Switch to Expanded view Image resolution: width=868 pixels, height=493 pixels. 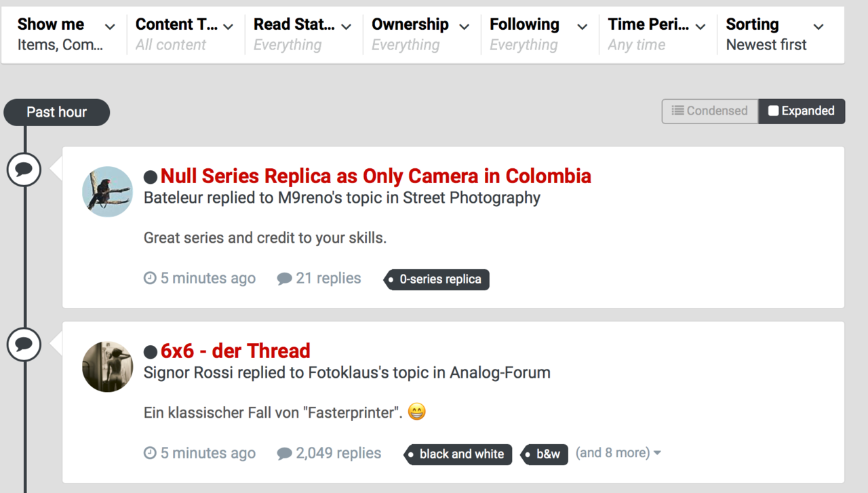coord(802,111)
